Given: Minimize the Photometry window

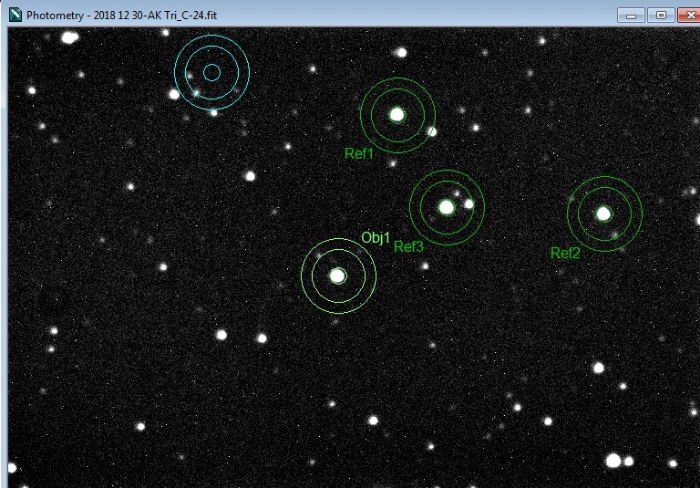Looking at the screenshot, I should click(631, 14).
